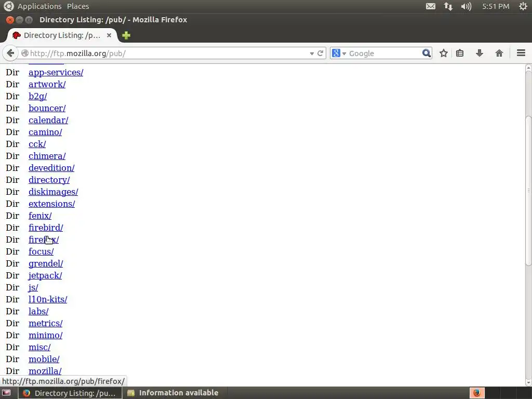Open the devedition/ directory link
This screenshot has width=532, height=399.
point(51,168)
